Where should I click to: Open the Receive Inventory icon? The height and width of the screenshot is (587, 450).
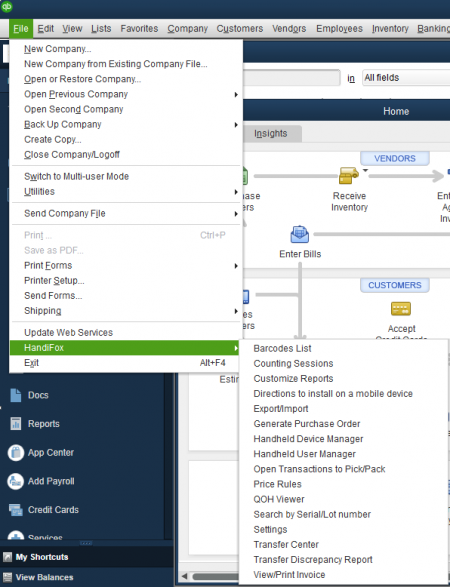(x=349, y=176)
